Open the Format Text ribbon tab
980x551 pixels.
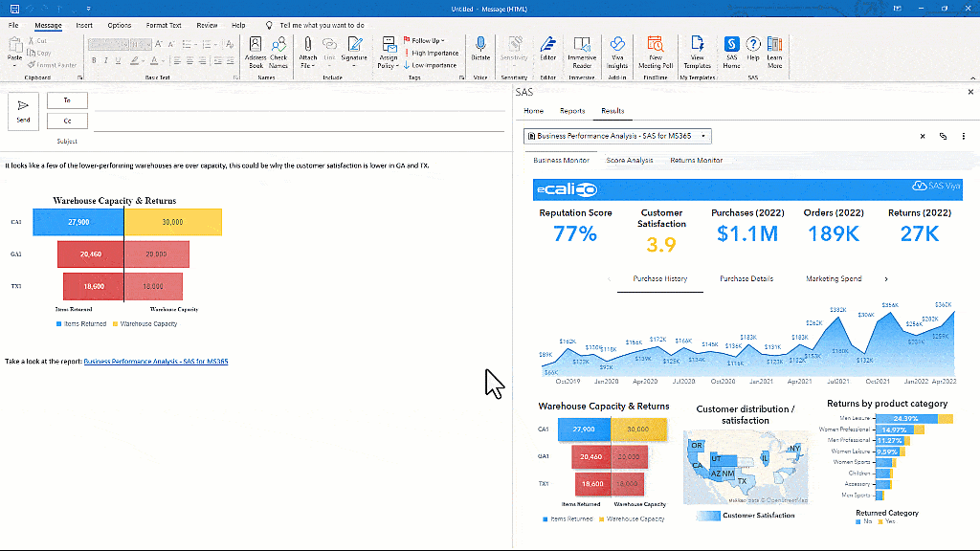(x=164, y=26)
